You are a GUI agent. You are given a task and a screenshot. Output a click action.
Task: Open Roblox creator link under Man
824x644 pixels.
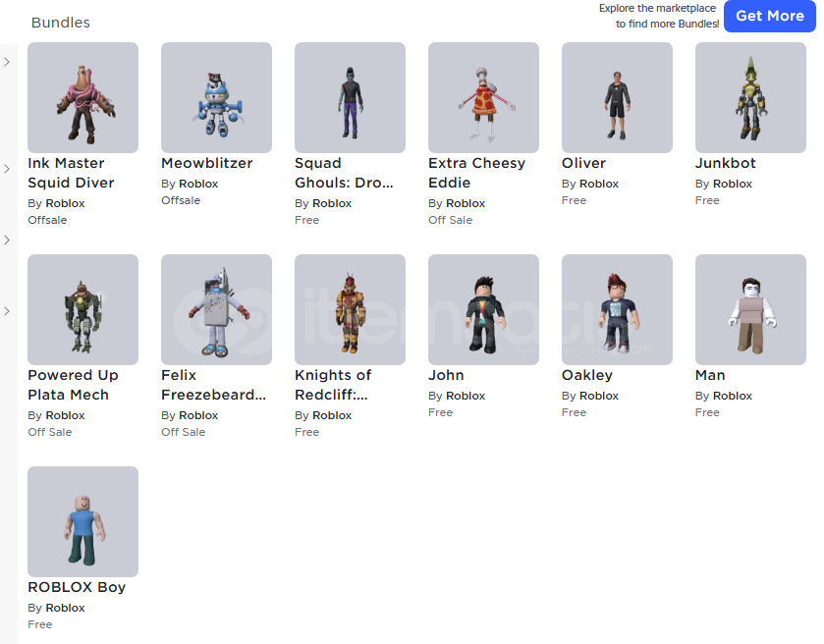[732, 396]
